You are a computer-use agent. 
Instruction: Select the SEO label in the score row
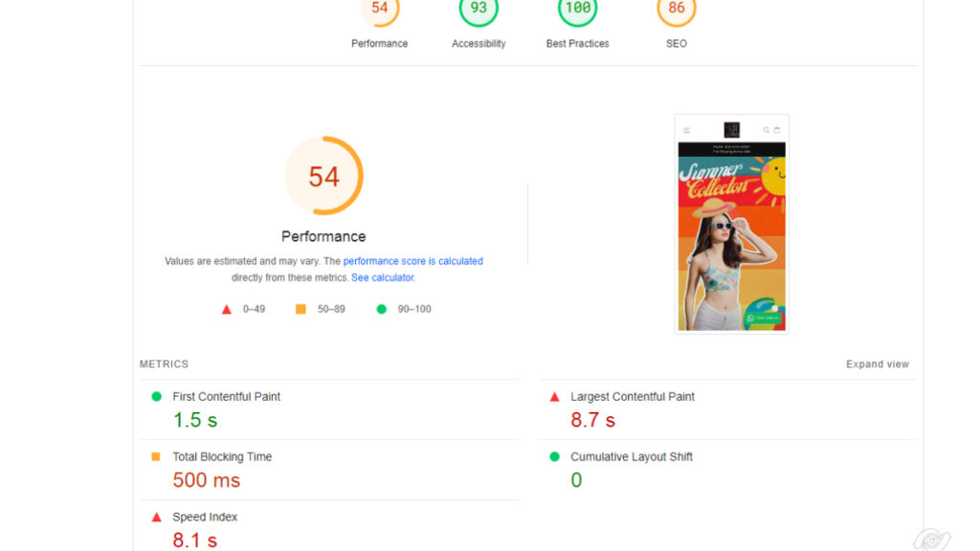676,43
